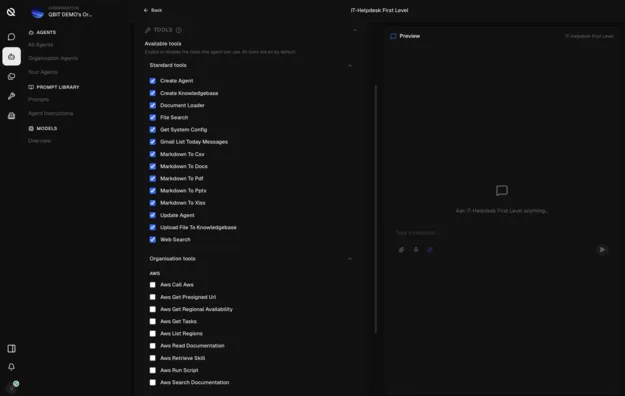Go Back to the previous page
The image size is (625, 396).
[153, 10]
